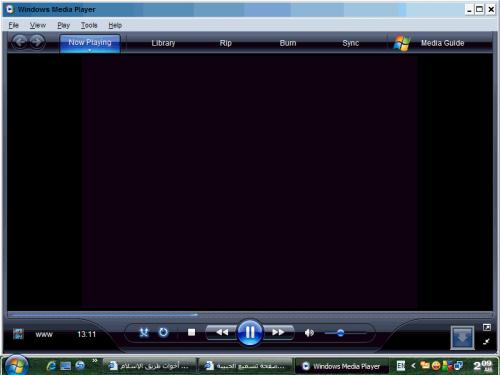This screenshot has height=375, width=500.
Task: Open the Play menu
Action: (x=63, y=25)
